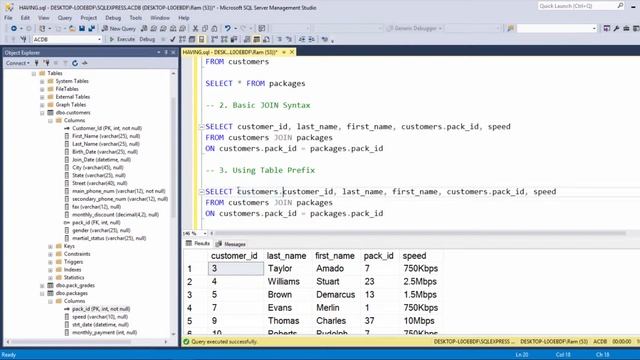Expand the FileTables folder
The width and height of the screenshot is (640, 360).
42,89
